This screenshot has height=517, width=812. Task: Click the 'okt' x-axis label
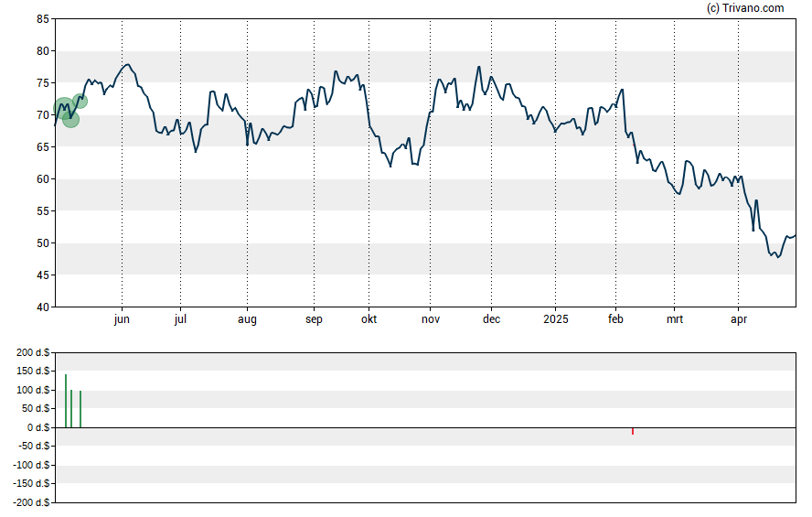pos(369,319)
